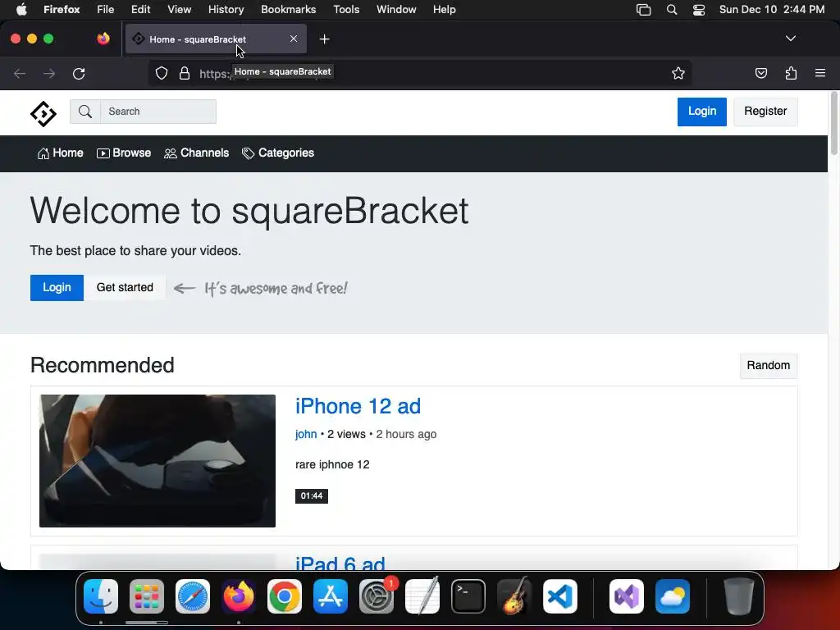Viewport: 840px width, 630px height.
Task: Open the Extensions puzzle icon
Action: click(791, 73)
